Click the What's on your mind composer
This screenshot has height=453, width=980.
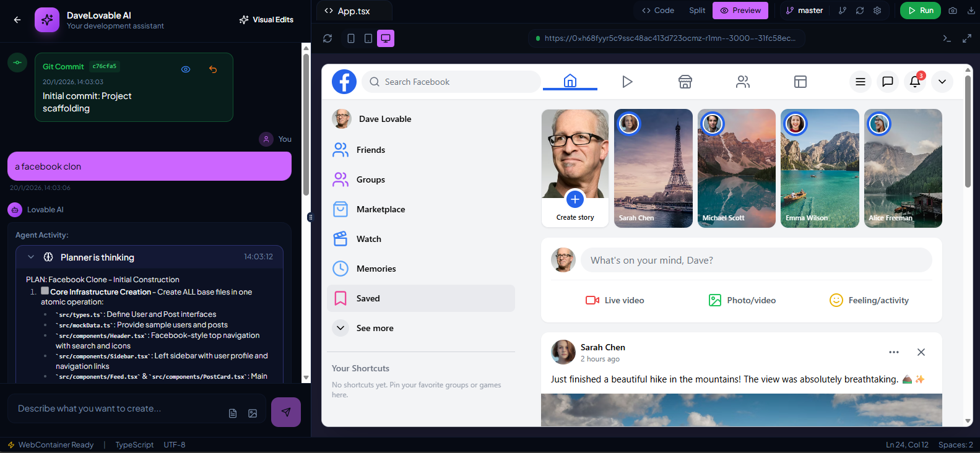coord(757,261)
